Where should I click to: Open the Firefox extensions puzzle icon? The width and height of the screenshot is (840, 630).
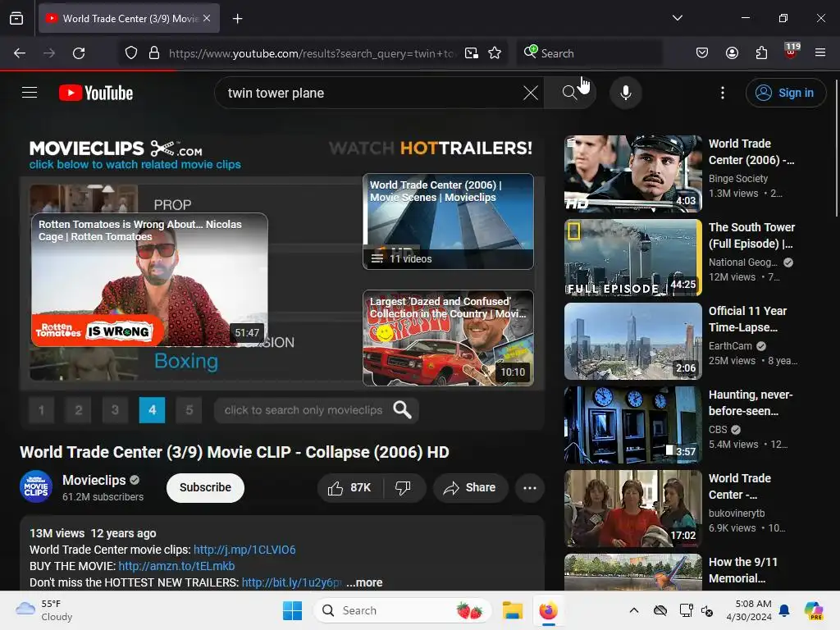[761, 53]
